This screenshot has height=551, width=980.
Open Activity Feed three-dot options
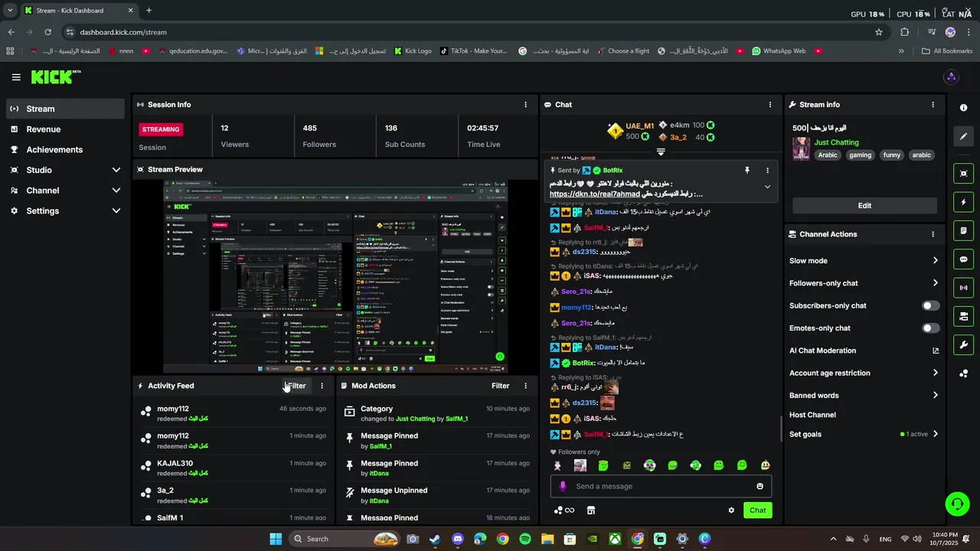(322, 386)
